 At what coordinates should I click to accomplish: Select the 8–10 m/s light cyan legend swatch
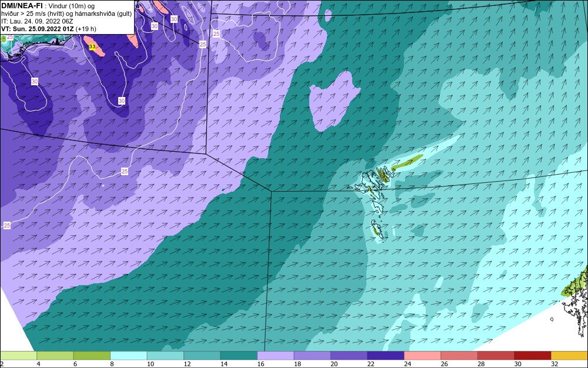tap(129, 356)
